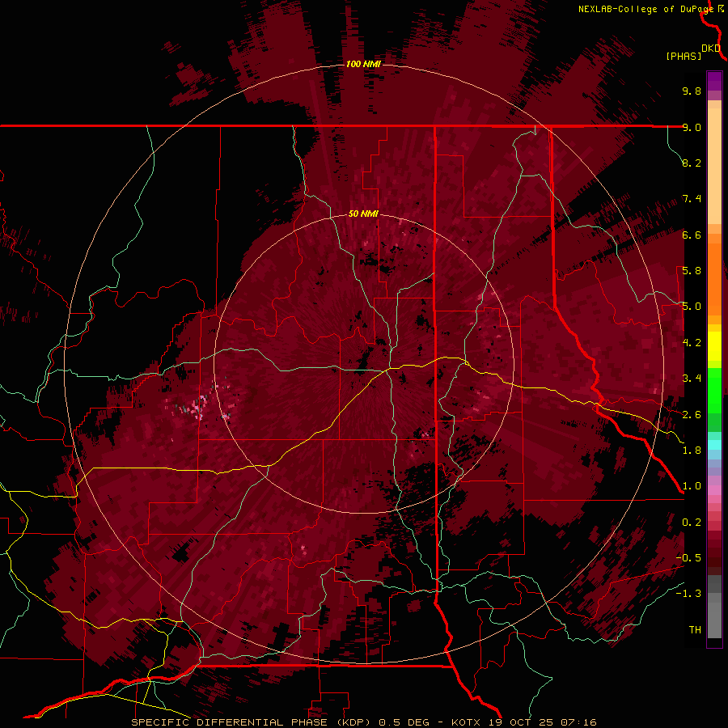Viewport: 728px width, 728px height.
Task: Click the 0.2 scale label
Action: (x=692, y=523)
